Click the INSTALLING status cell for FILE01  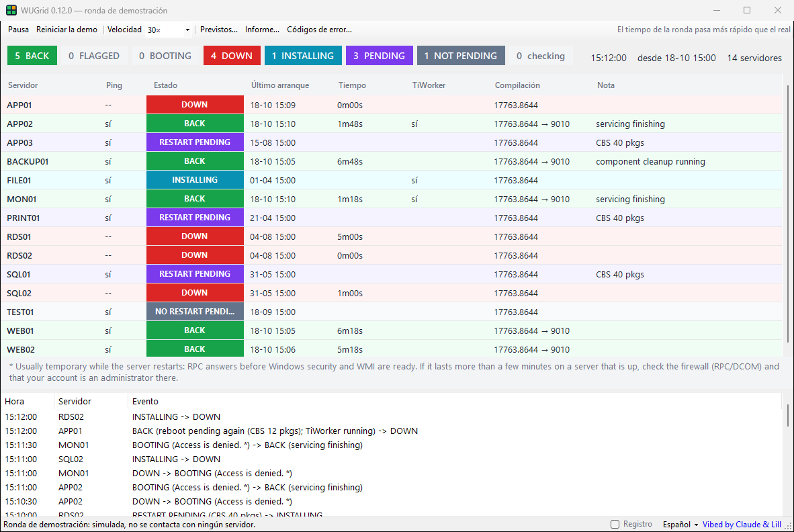195,180
